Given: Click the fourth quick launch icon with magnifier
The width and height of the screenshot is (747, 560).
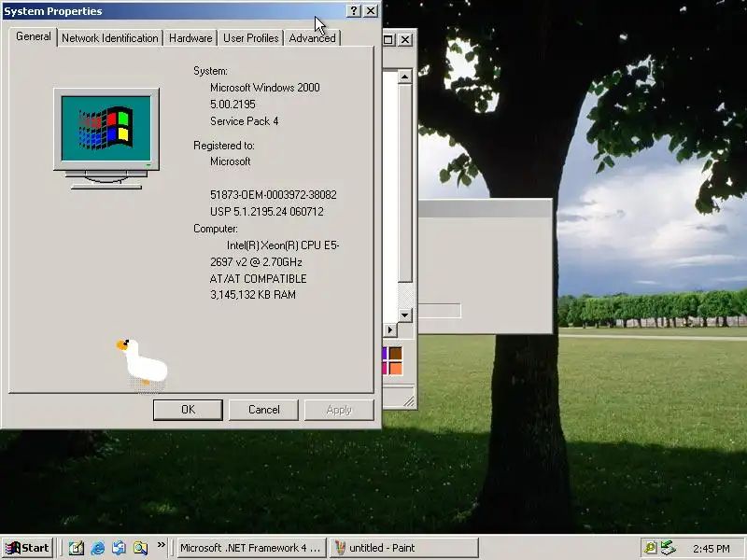Looking at the screenshot, I should [141, 548].
